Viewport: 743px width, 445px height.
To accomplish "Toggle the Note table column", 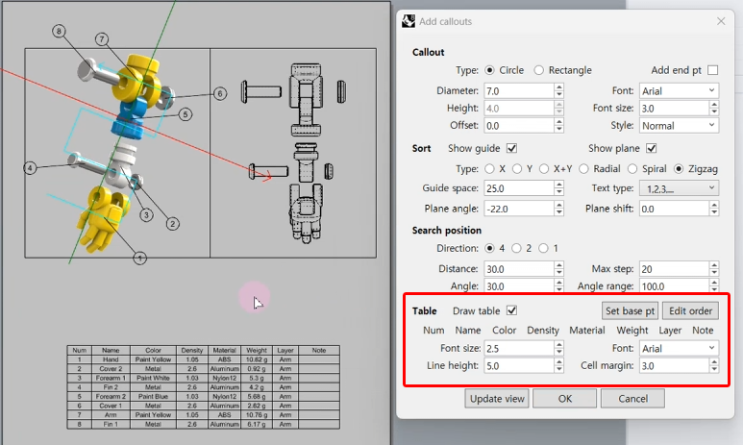I will coord(703,330).
